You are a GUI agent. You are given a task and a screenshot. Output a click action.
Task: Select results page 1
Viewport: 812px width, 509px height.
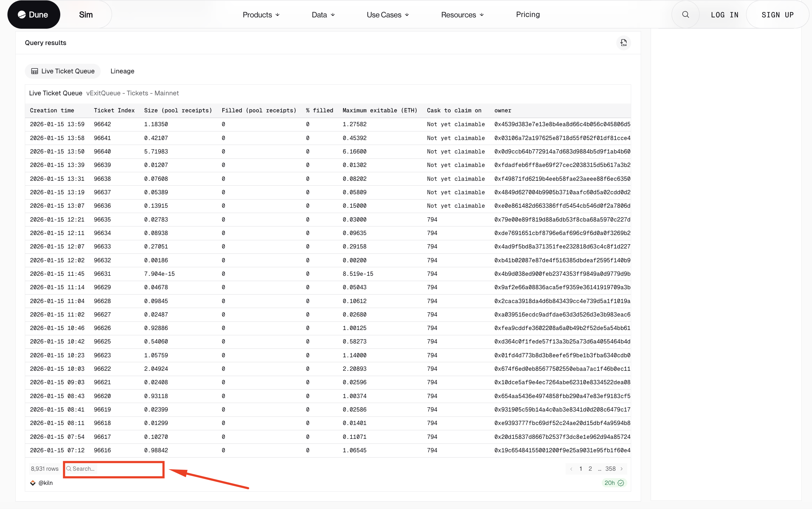pos(580,469)
